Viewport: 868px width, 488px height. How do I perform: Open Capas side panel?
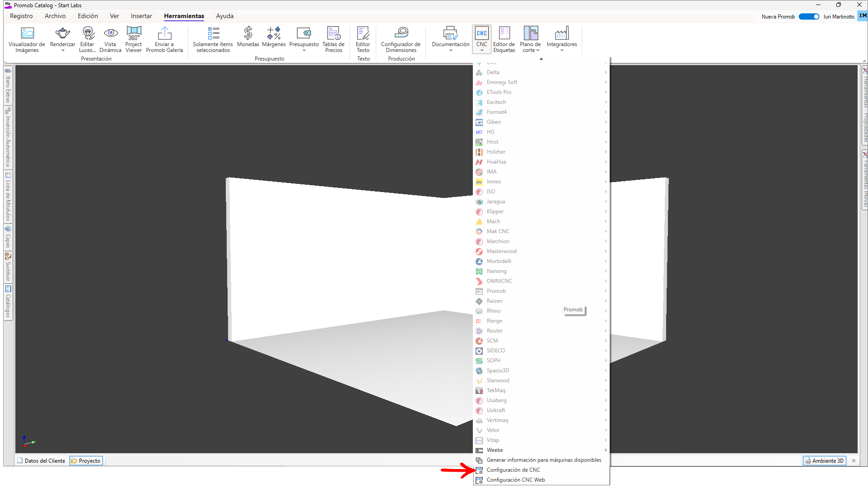click(x=8, y=237)
